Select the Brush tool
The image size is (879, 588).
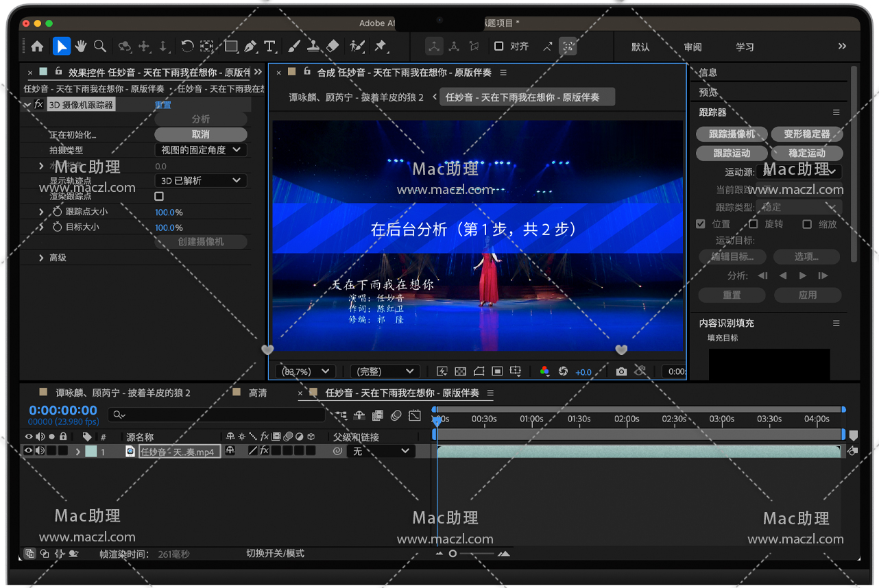pos(293,46)
